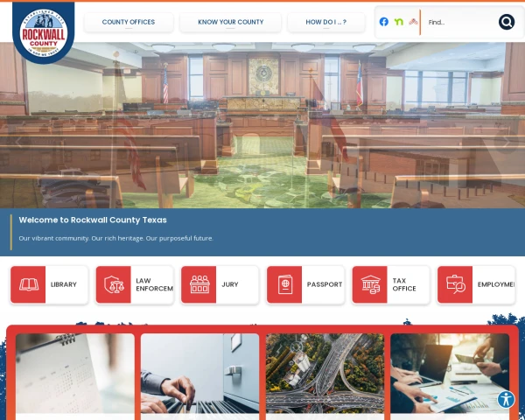Click the Passport booklet icon
525x420 pixels.
pos(284,284)
